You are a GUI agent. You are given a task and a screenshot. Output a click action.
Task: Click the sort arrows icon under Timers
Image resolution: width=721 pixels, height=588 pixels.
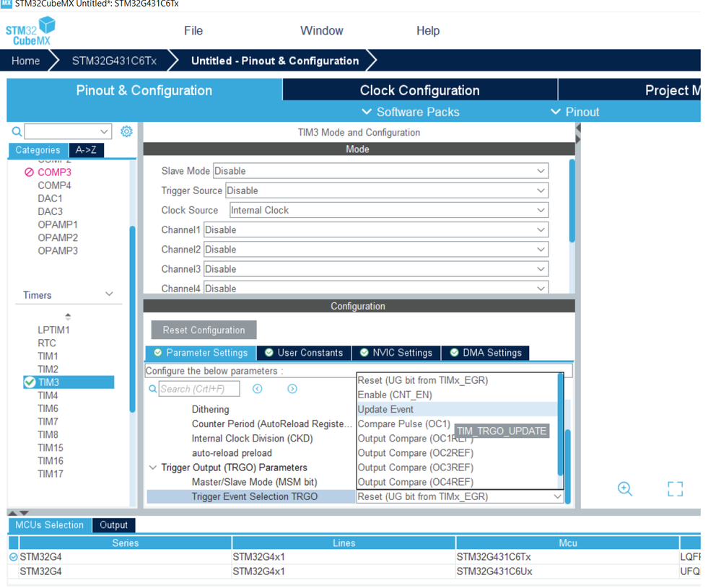pos(68,316)
